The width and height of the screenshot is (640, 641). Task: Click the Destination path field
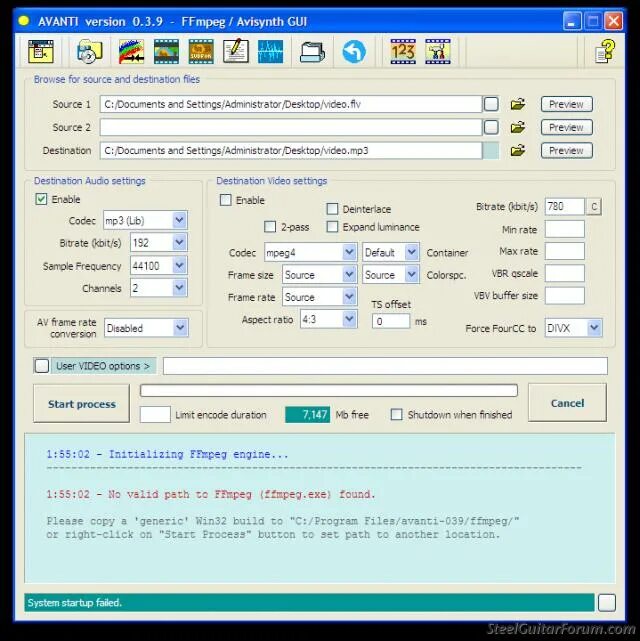point(291,150)
